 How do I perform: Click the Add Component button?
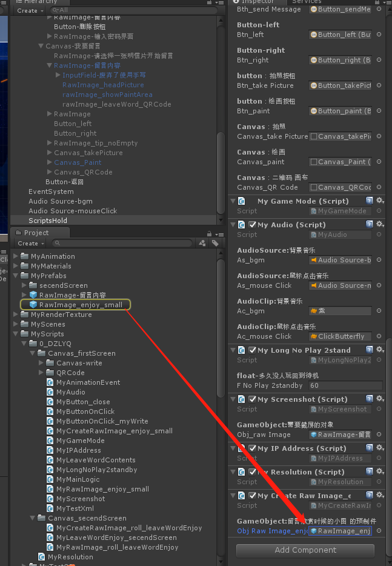coord(305,550)
